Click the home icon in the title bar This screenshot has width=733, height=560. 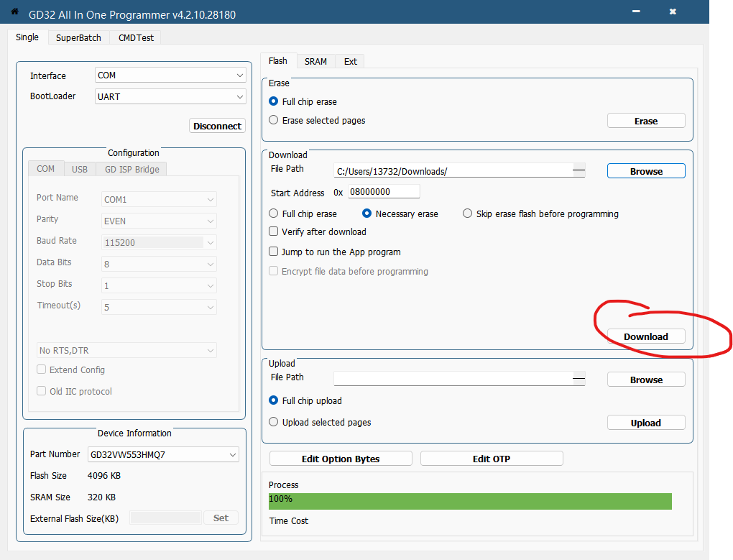point(14,12)
